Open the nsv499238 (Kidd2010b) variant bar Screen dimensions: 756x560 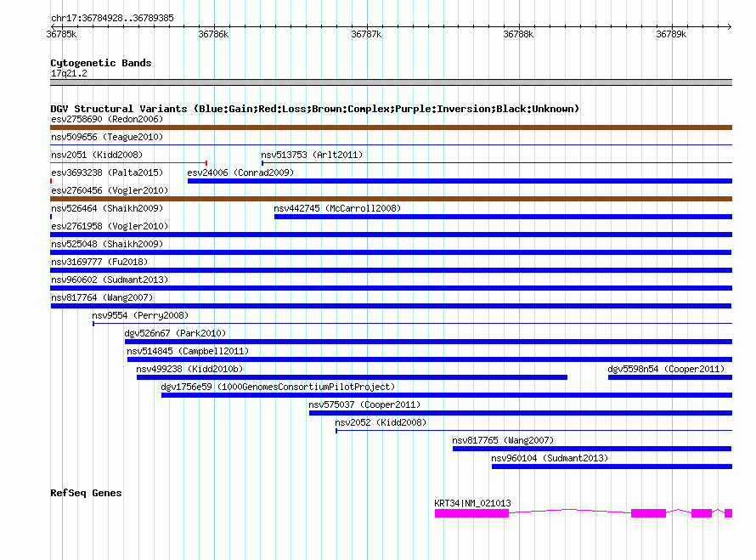point(352,377)
